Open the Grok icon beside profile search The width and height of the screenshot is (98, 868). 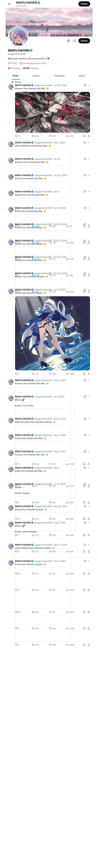[68, 41]
